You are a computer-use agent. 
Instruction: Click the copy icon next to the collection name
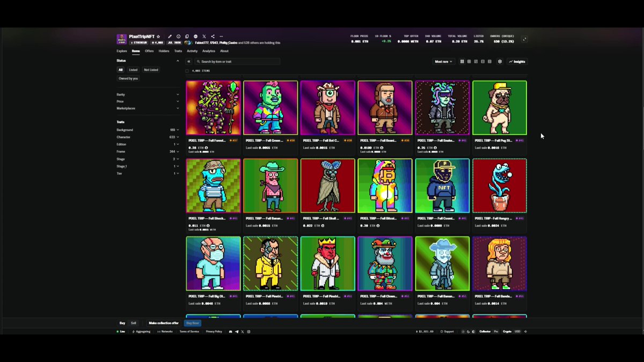[187, 36]
